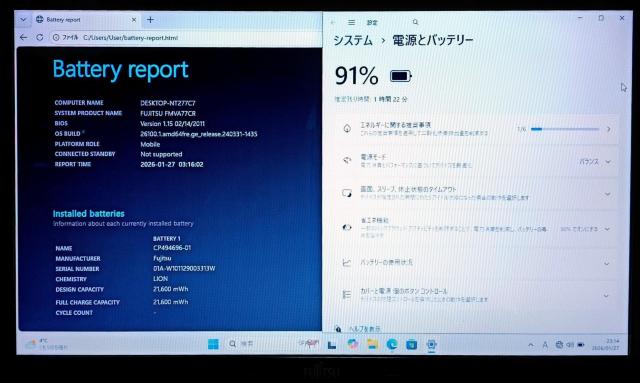
Task: Open energy recommendations right chevron
Action: click(x=608, y=129)
